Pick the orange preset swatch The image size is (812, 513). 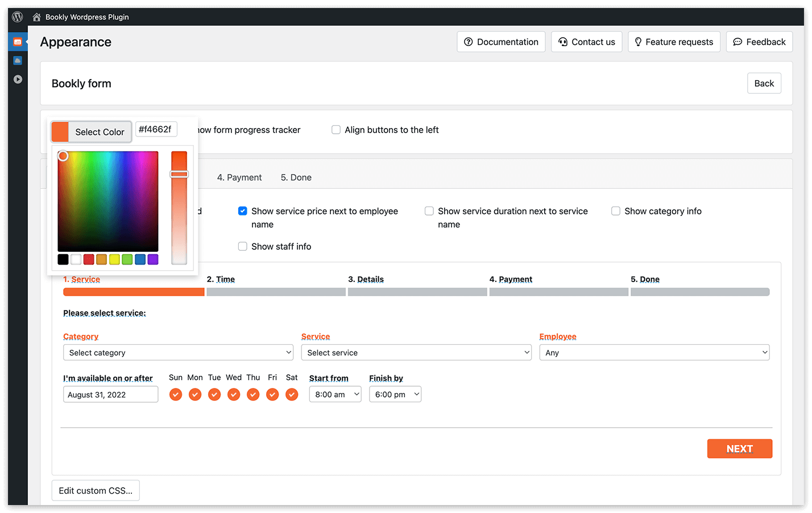coord(101,259)
